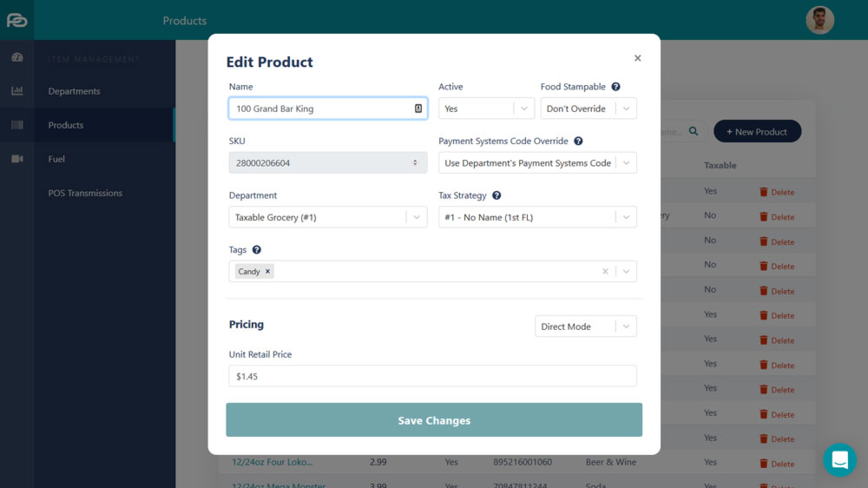868x488 pixels.
Task: Click the Beer & Wine department cell
Action: (x=610, y=462)
